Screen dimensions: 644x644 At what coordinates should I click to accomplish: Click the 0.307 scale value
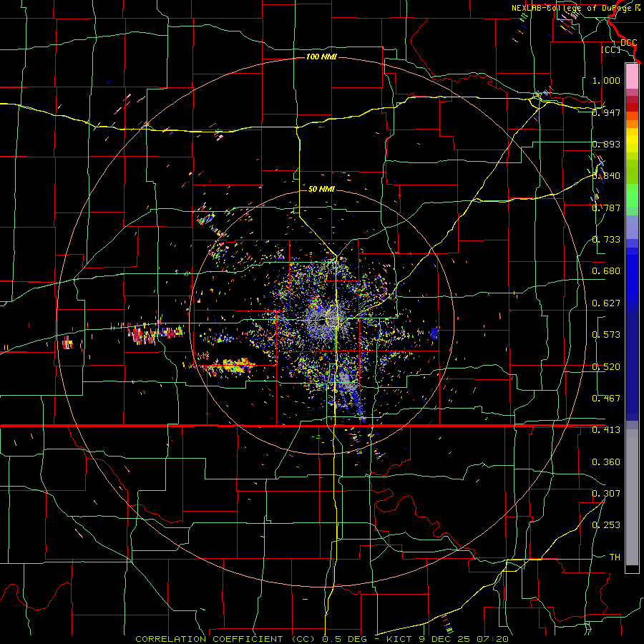[x=606, y=494]
